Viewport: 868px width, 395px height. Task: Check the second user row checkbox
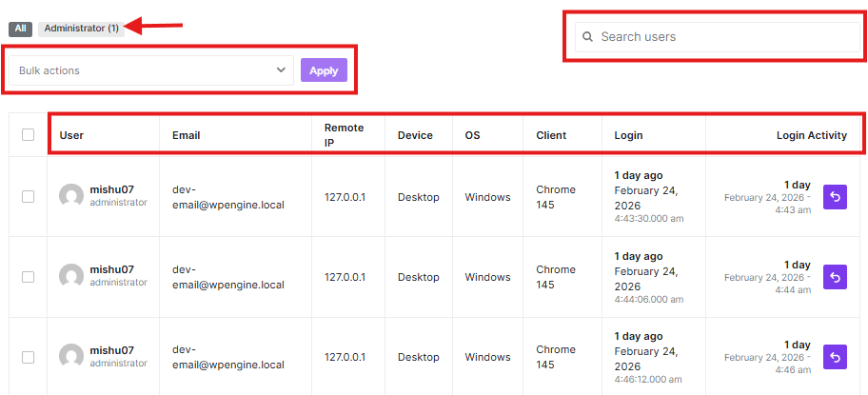pyautogui.click(x=28, y=276)
